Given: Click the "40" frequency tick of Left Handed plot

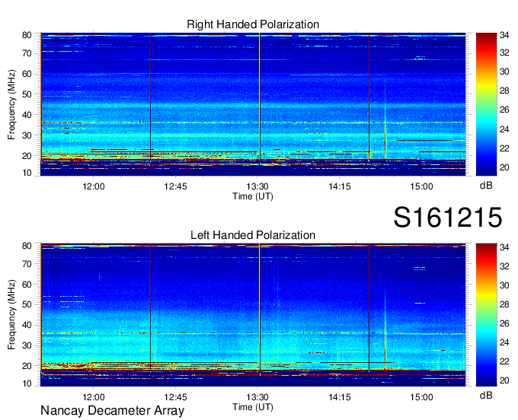Looking at the screenshot, I should (x=27, y=326).
